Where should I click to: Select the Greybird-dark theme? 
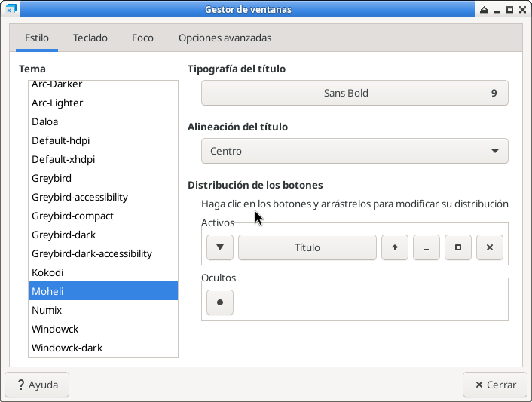click(x=63, y=235)
